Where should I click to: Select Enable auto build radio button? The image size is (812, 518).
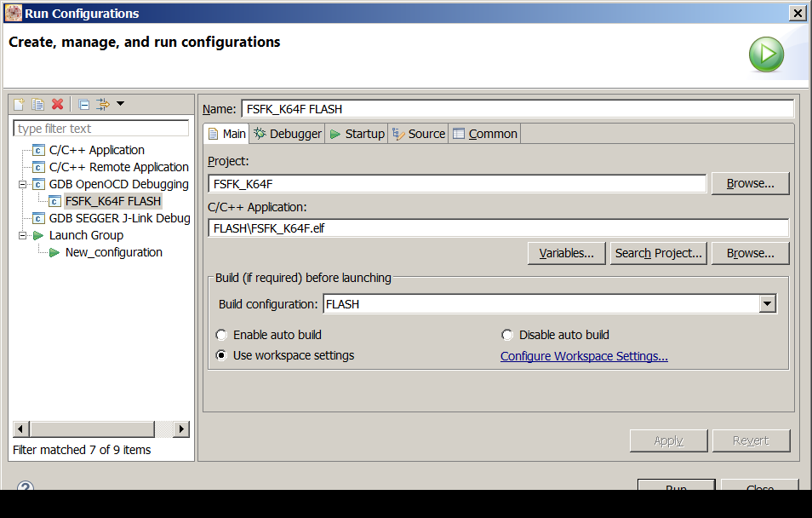point(222,335)
